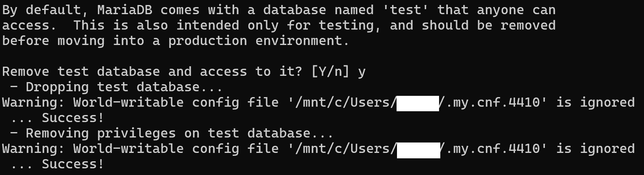Click the typed y answer after [Y/n]
This screenshot has height=175, width=644.
click(x=362, y=72)
